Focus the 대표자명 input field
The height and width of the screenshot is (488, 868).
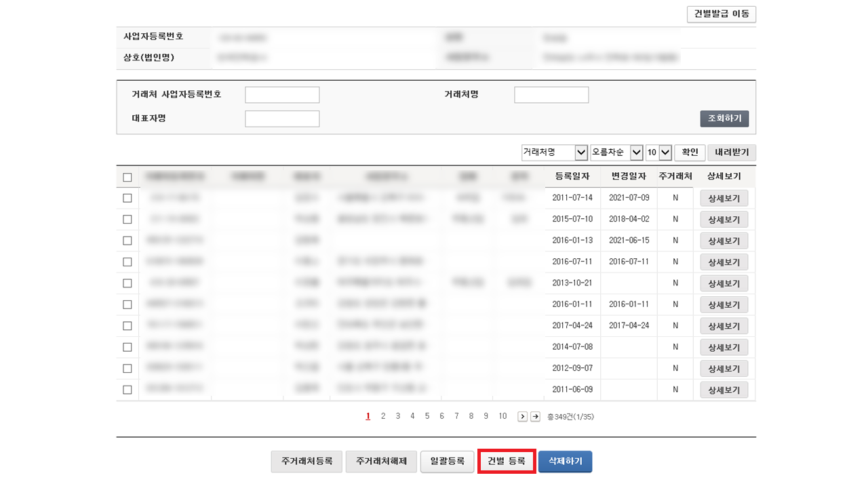pos(282,119)
